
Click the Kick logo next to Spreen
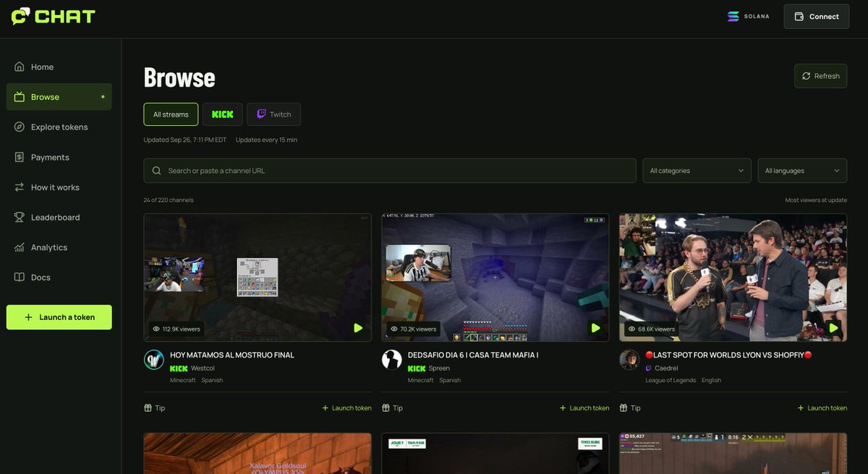tap(417, 368)
